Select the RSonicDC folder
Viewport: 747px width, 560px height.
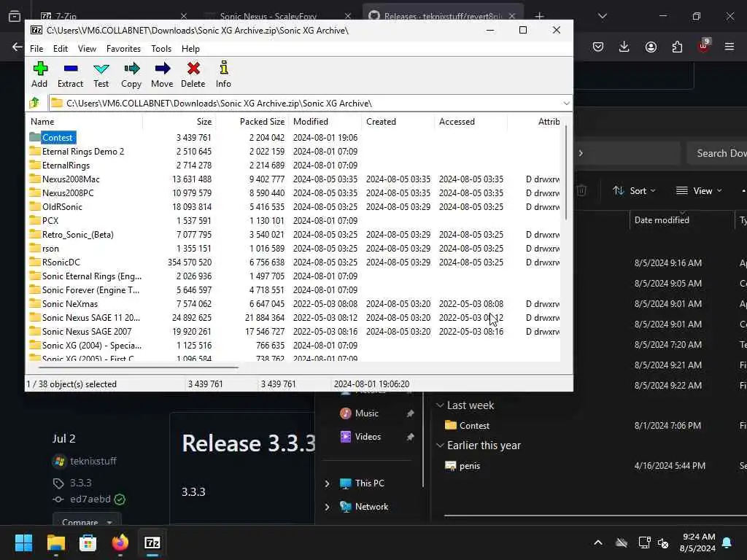tap(61, 262)
